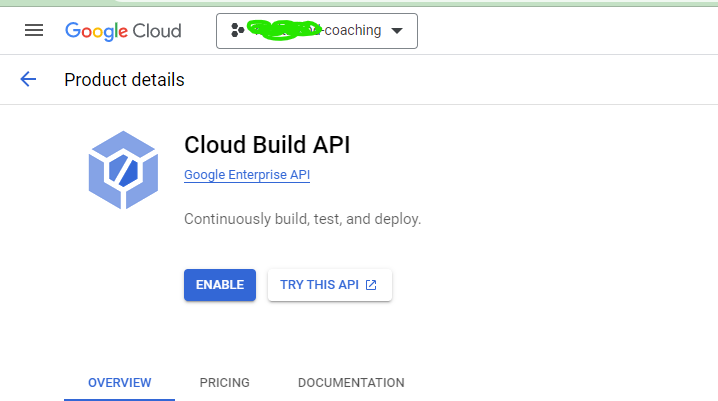Click the Google Cloud logo
This screenshot has width=718, height=401.
123,31
